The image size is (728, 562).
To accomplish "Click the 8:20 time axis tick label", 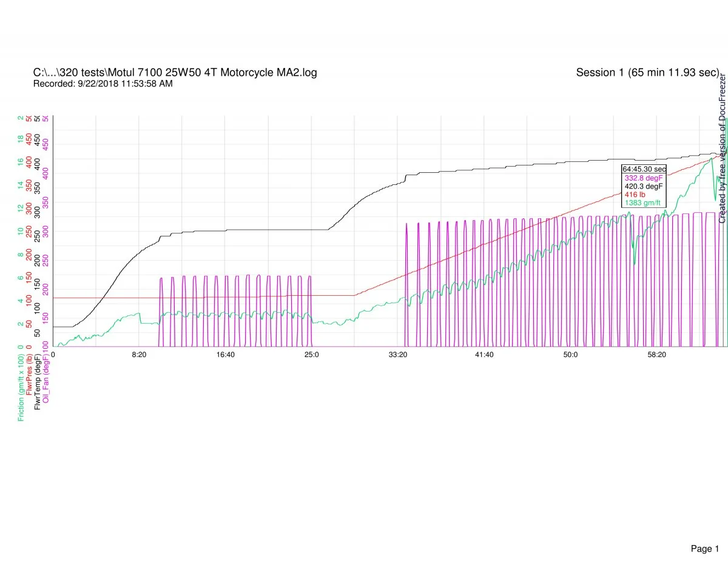I will pyautogui.click(x=139, y=355).
